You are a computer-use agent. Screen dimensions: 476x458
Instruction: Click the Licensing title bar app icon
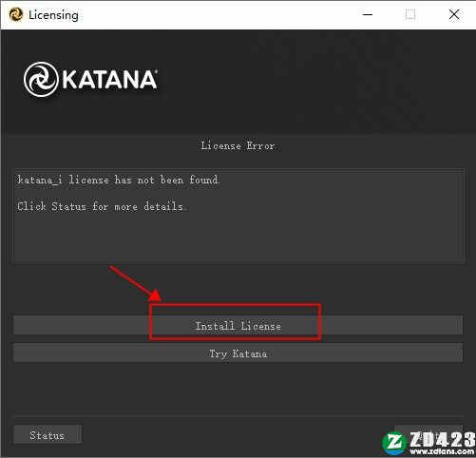coord(16,15)
